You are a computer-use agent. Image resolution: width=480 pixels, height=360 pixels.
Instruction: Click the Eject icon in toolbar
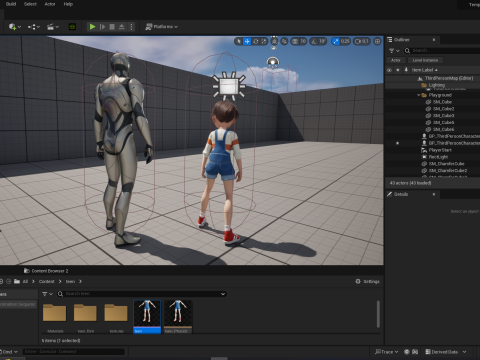(x=122, y=27)
